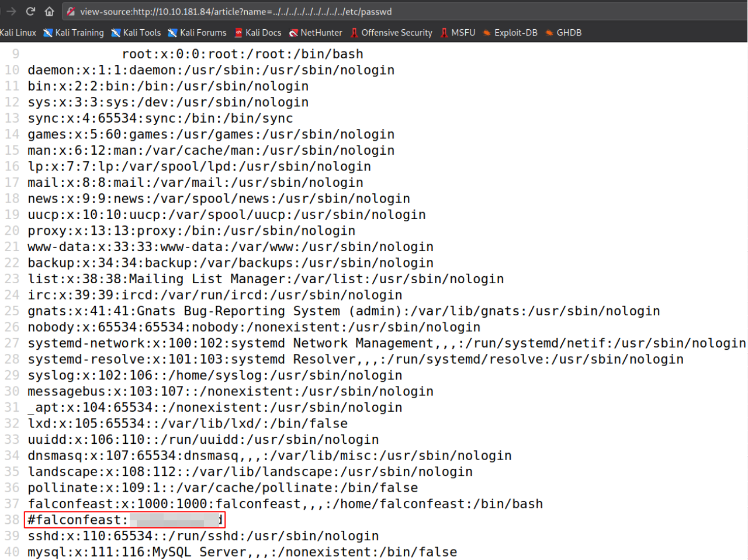Click the landscape:x:108:112 source line
748x560 pixels.
click(250, 472)
